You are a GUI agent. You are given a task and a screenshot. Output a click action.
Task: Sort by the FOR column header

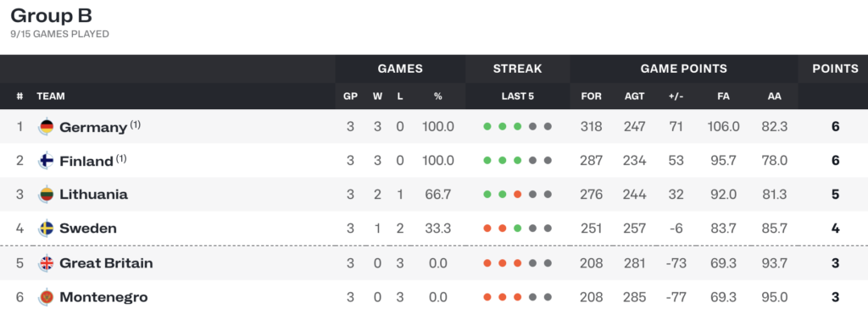[591, 96]
